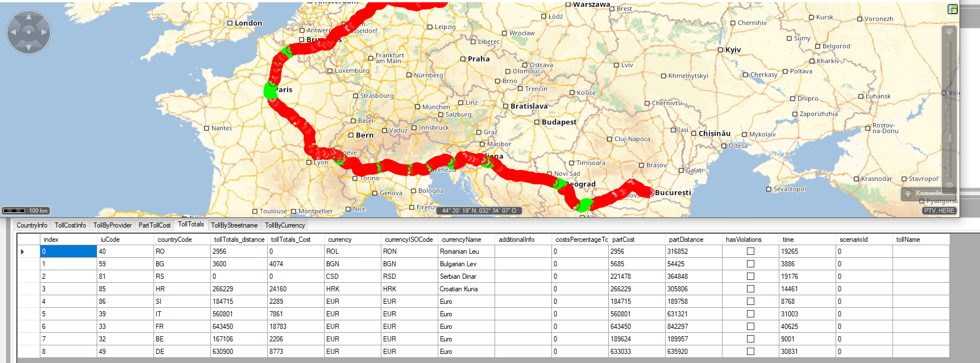Check hasViolations for the Croatian Kuna row
The image size is (980, 363).
click(x=750, y=289)
